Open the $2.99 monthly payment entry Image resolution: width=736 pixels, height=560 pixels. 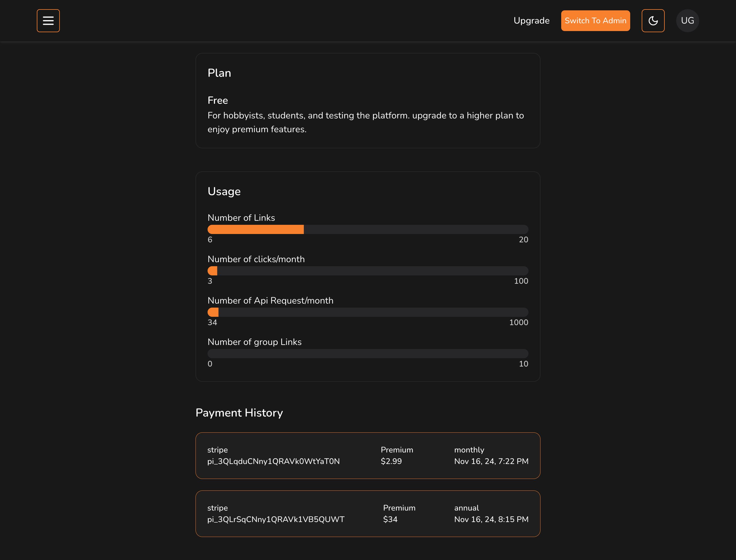tap(368, 455)
